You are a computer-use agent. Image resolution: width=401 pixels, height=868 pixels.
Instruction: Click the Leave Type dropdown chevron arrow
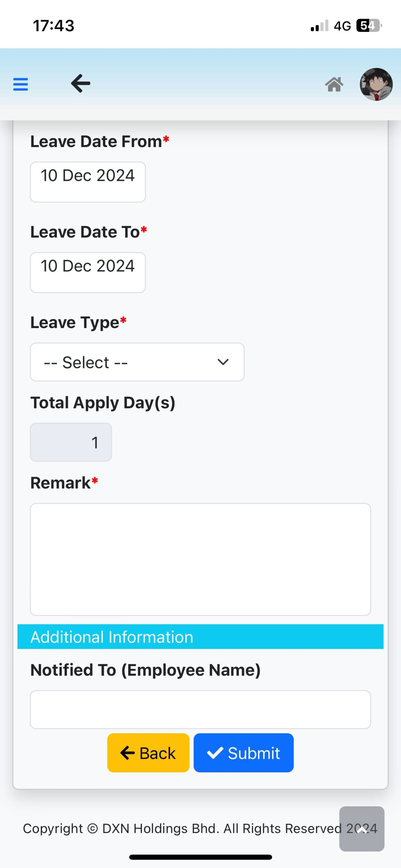pos(223,362)
